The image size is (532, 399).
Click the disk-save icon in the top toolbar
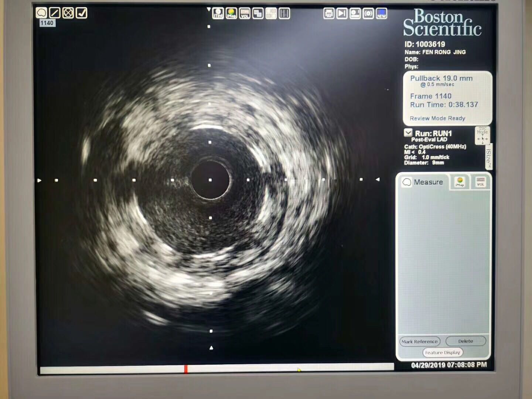(x=355, y=14)
